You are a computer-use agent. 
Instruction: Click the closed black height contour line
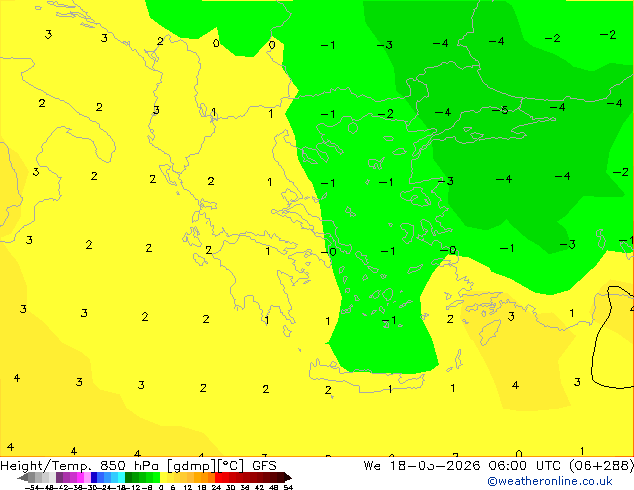pyautogui.click(x=613, y=338)
